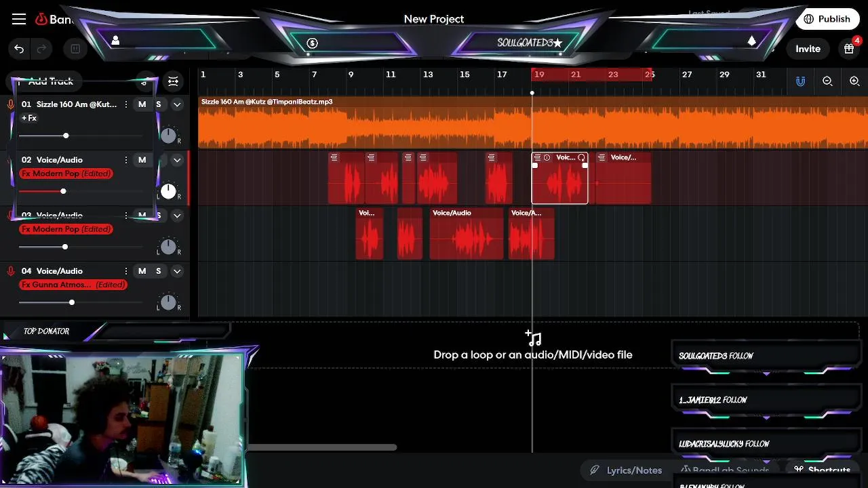
Task: Click the Add Track button
Action: tap(45, 81)
